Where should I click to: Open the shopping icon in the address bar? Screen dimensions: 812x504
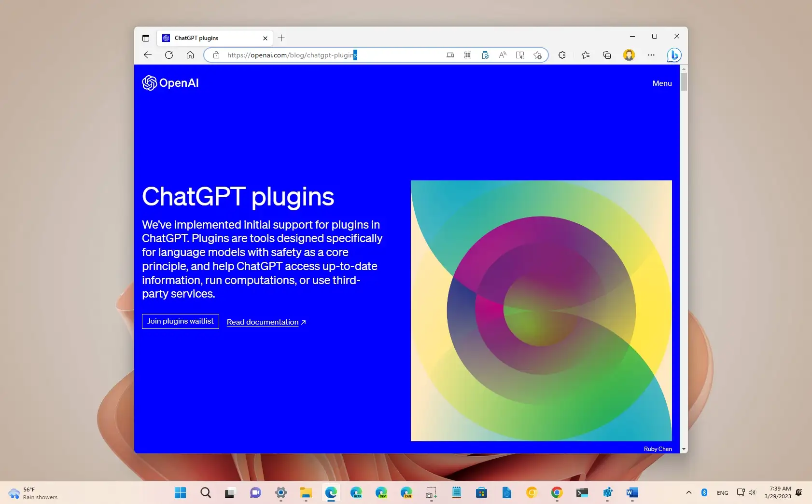[x=485, y=55]
